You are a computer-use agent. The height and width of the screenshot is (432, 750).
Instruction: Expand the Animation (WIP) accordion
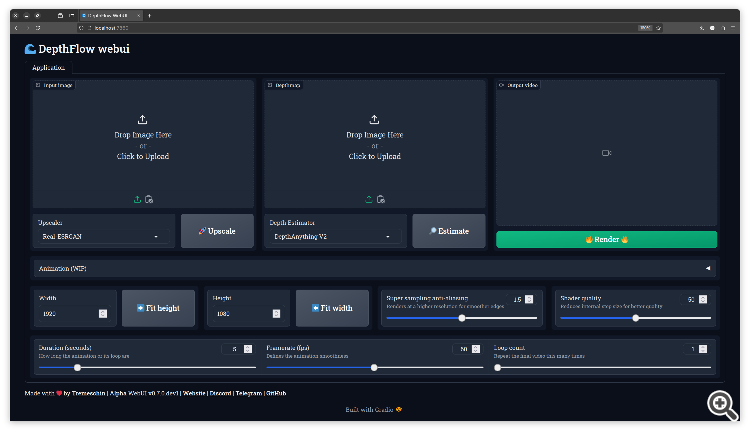click(375, 268)
